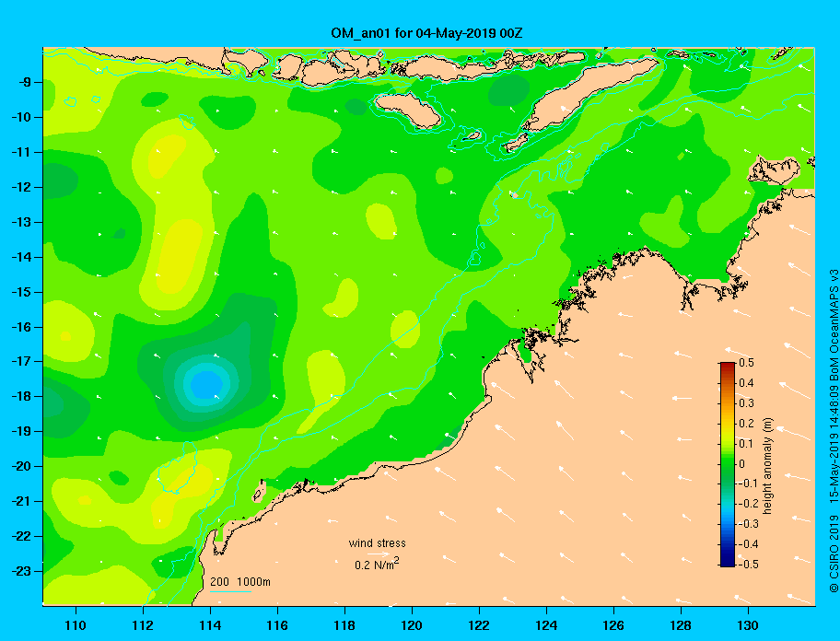Click the positive 0.1 colorbar tick label
The height and width of the screenshot is (641, 840).
click(747, 443)
